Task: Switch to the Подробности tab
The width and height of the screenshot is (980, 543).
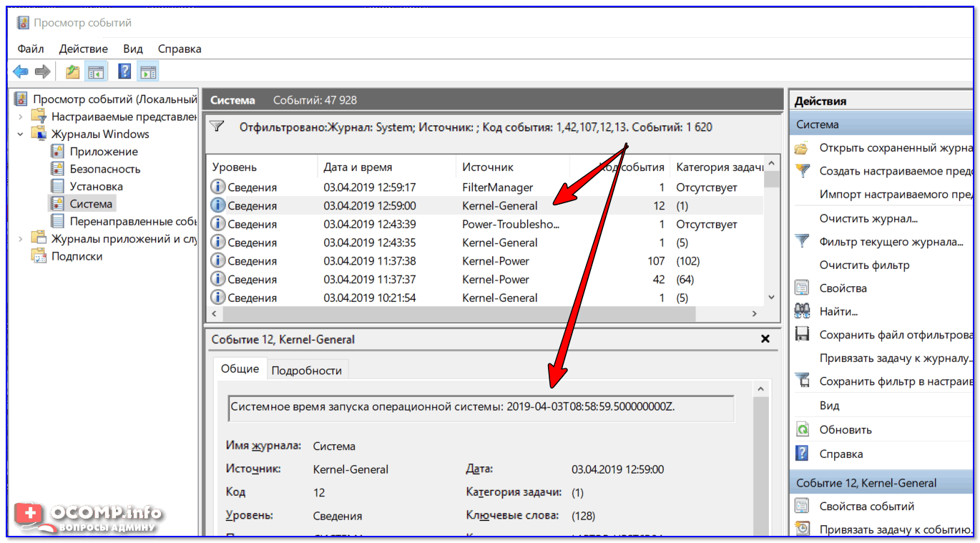Action: [307, 370]
